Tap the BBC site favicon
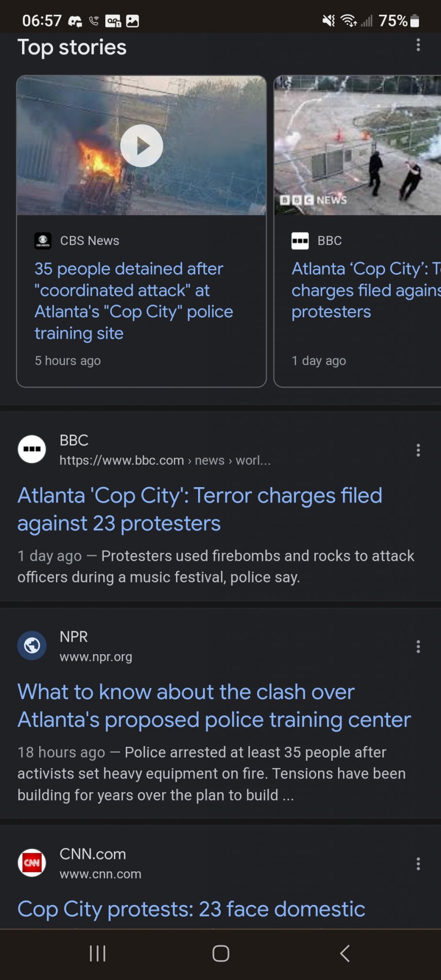Screen dimensions: 441x980 click(x=32, y=449)
